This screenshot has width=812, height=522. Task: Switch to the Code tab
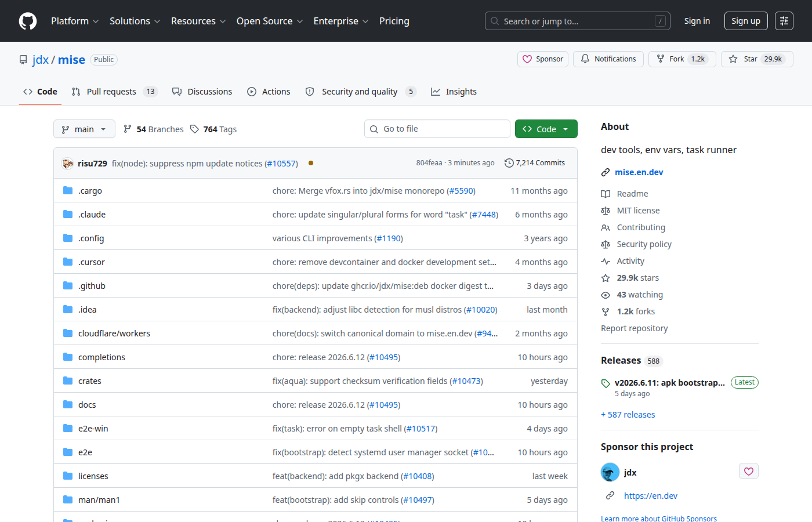40,92
